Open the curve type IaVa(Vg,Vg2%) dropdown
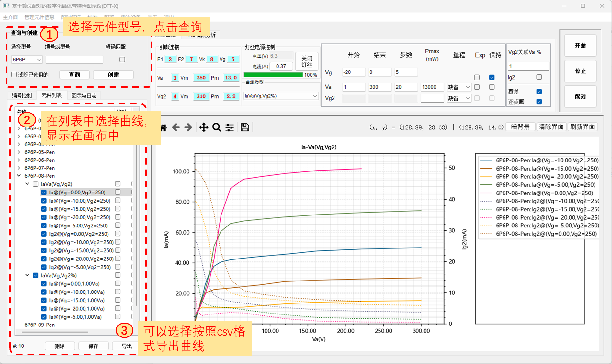Image resolution: width=612 pixels, height=364 pixels. 281,96
